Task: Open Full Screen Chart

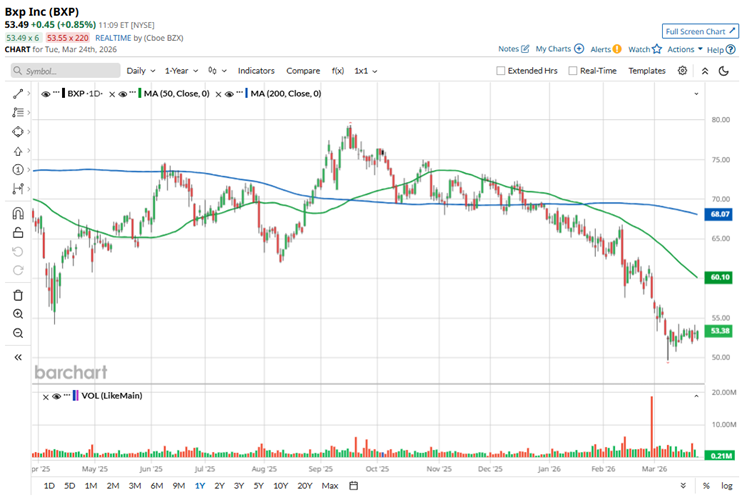Action: click(700, 31)
